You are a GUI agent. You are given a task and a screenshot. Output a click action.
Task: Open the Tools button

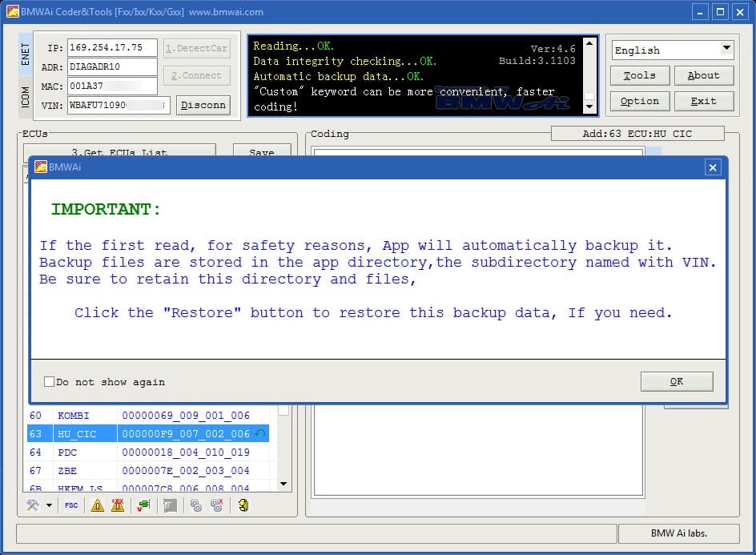[639, 75]
